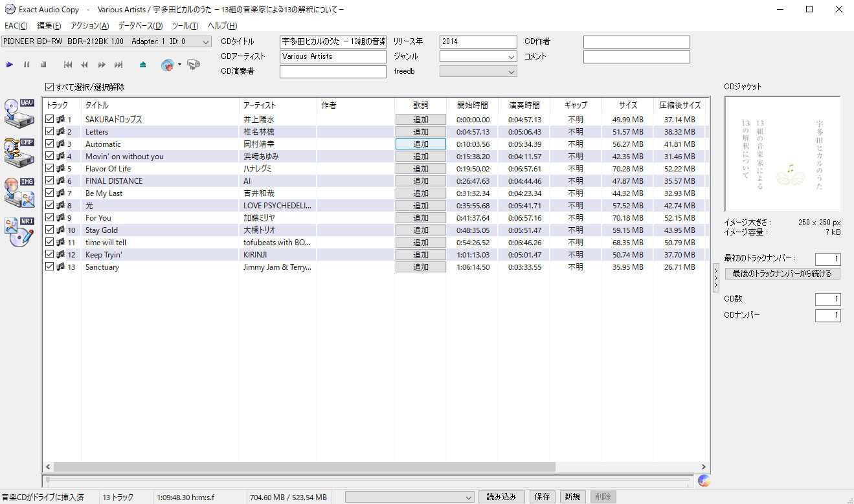This screenshot has height=504, width=854.
Task: Click the Play button in transport controls
Action: click(x=10, y=65)
